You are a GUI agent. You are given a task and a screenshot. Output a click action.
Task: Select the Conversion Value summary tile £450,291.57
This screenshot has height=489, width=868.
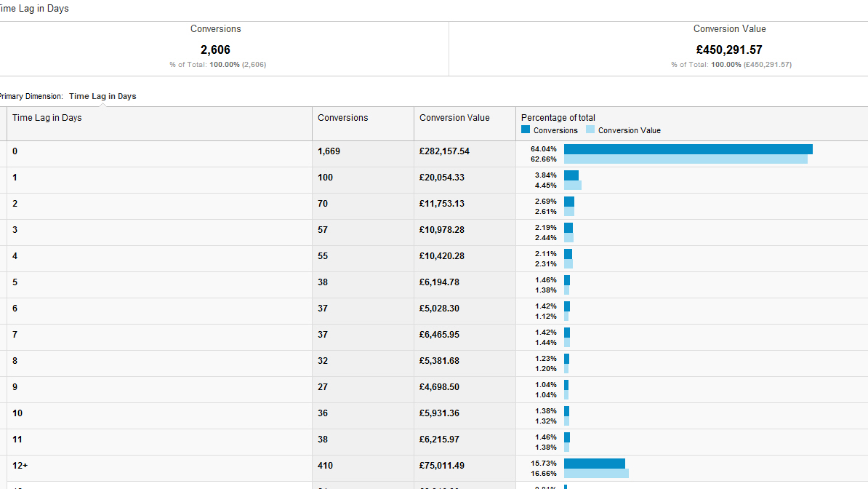[x=729, y=49]
